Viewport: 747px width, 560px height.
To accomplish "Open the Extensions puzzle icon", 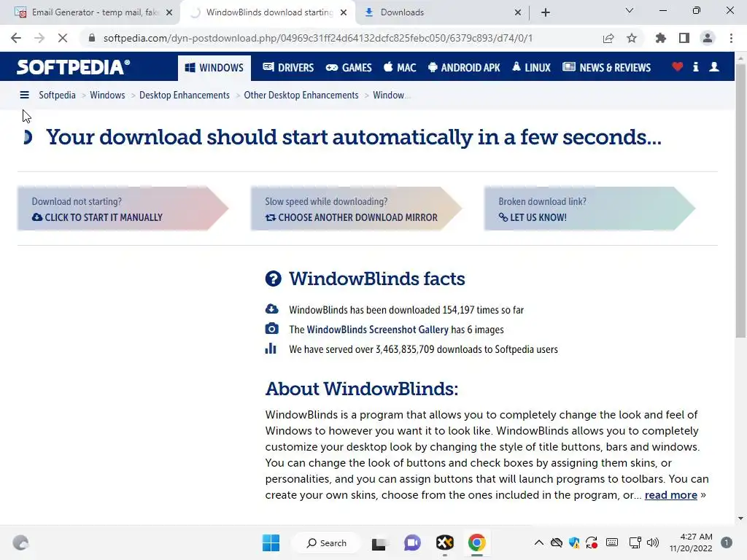I will click(x=661, y=38).
